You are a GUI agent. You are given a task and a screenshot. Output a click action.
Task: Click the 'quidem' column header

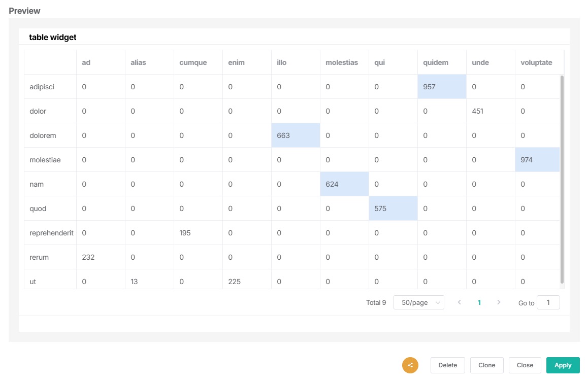click(436, 62)
